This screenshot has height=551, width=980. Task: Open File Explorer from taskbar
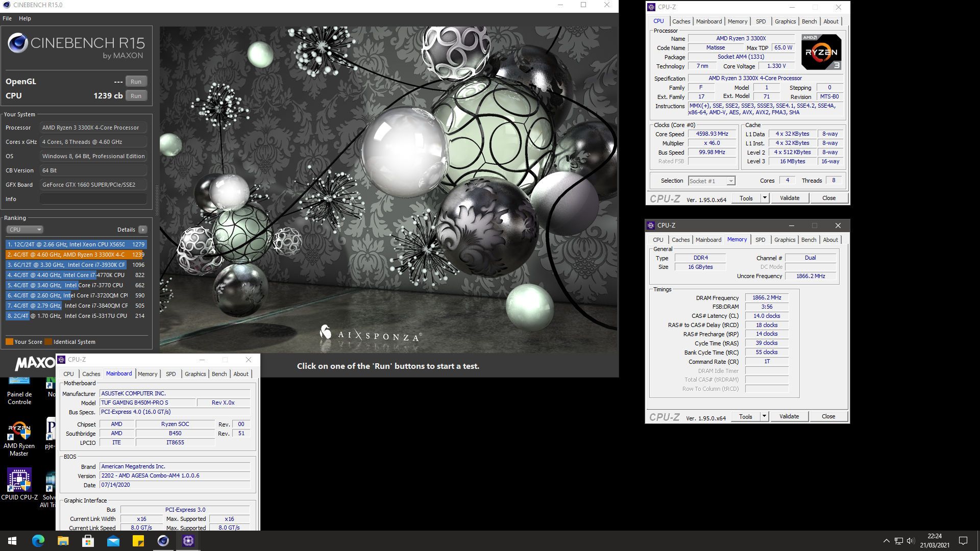point(63,541)
